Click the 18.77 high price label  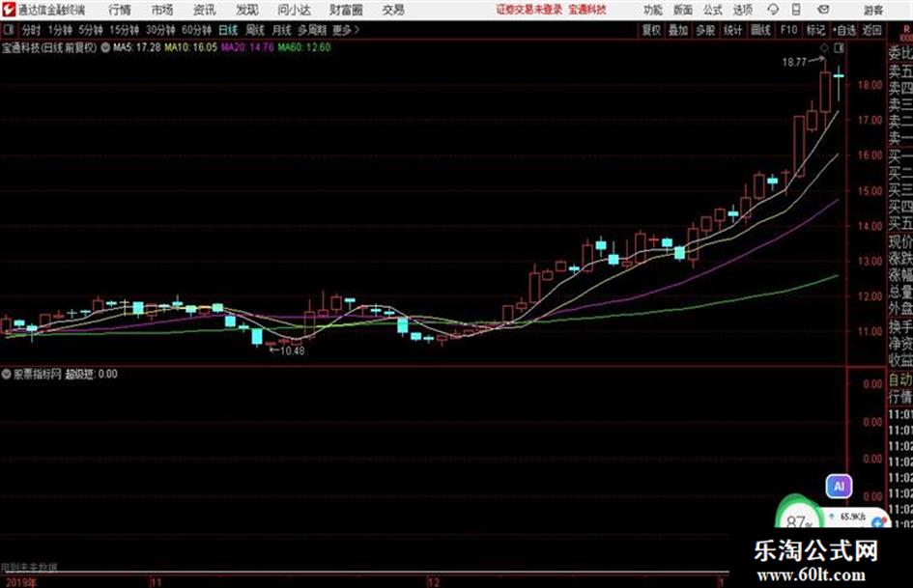pyautogui.click(x=794, y=62)
